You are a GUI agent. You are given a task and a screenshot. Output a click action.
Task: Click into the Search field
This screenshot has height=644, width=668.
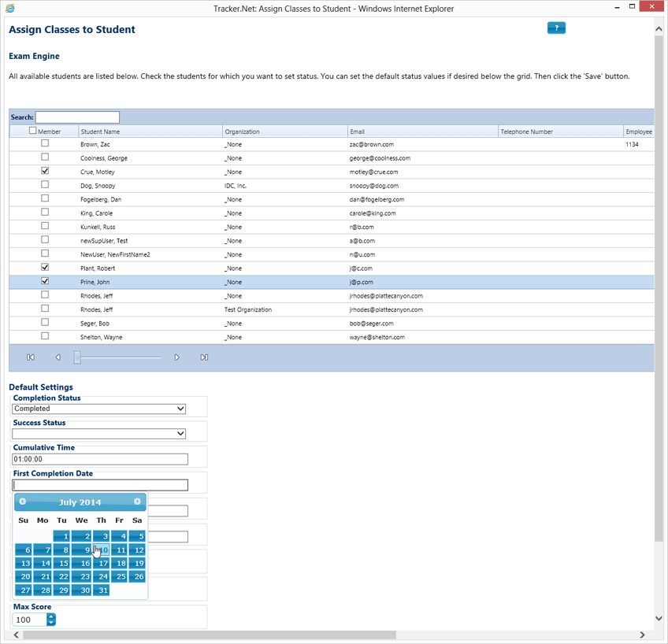pos(77,117)
